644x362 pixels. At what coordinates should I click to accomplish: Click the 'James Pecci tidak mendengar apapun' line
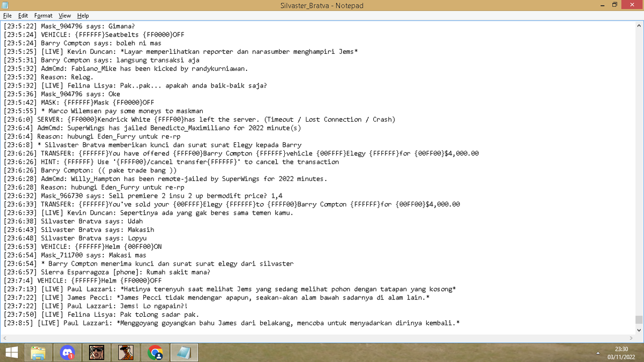[x=216, y=297]
